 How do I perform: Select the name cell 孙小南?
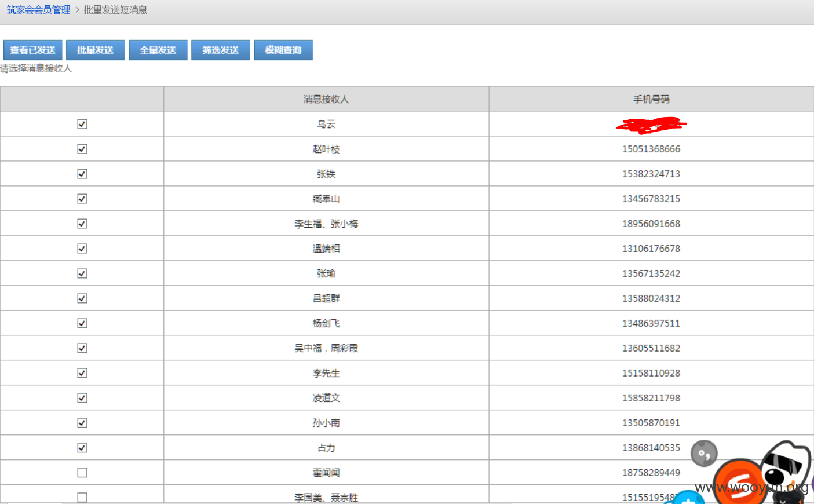point(326,423)
